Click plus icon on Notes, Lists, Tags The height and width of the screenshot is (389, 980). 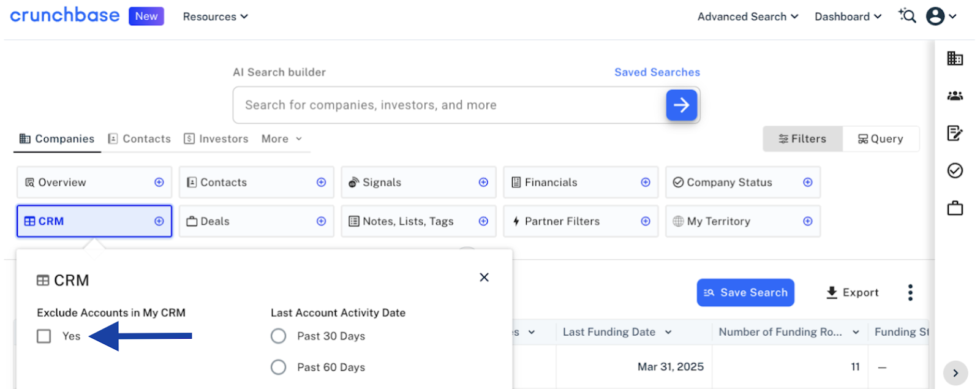click(x=484, y=221)
